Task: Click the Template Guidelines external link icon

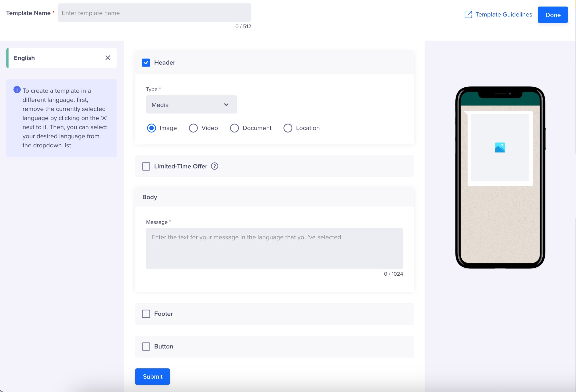Action: tap(468, 15)
